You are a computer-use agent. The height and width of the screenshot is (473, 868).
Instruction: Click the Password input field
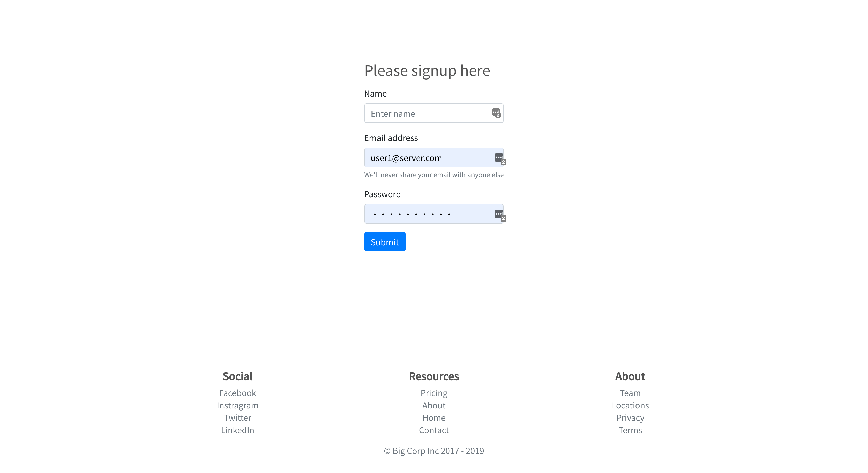(433, 214)
